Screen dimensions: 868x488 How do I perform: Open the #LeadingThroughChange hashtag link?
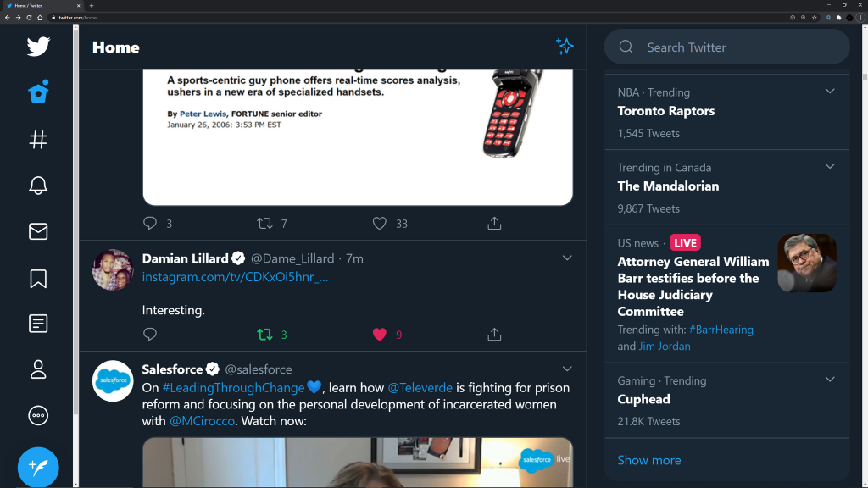point(233,388)
